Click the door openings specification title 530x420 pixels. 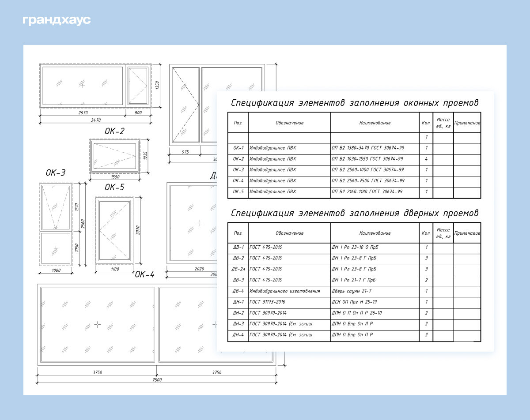[355, 214]
